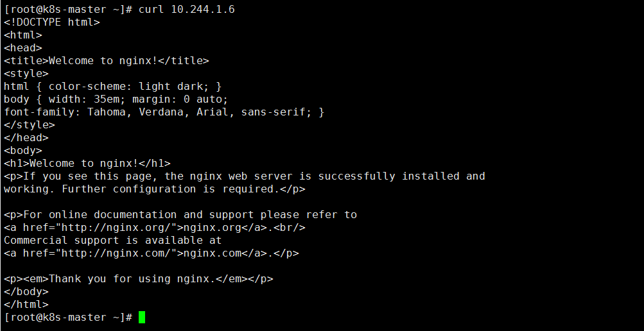Click the <title> line reading Welcome to nginx!
Screen dimensions: 644x331
tap(106, 60)
